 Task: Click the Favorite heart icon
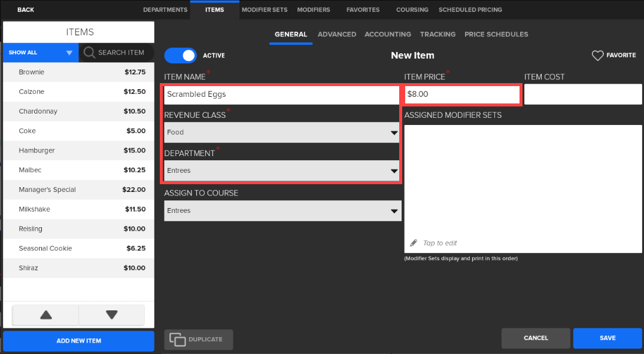(x=597, y=56)
